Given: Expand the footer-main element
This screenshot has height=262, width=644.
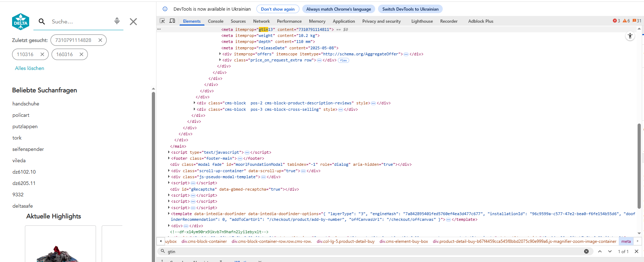Looking at the screenshot, I should point(169,158).
